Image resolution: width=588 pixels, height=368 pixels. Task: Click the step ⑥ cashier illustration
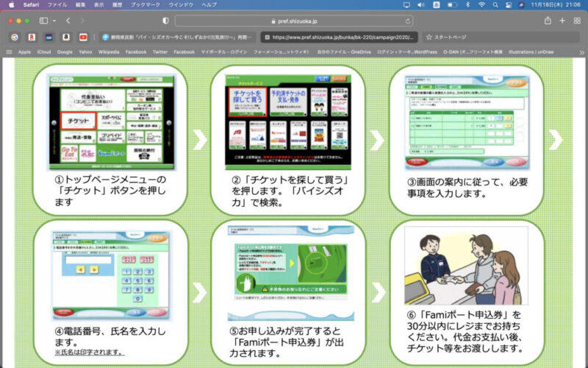[466, 266]
